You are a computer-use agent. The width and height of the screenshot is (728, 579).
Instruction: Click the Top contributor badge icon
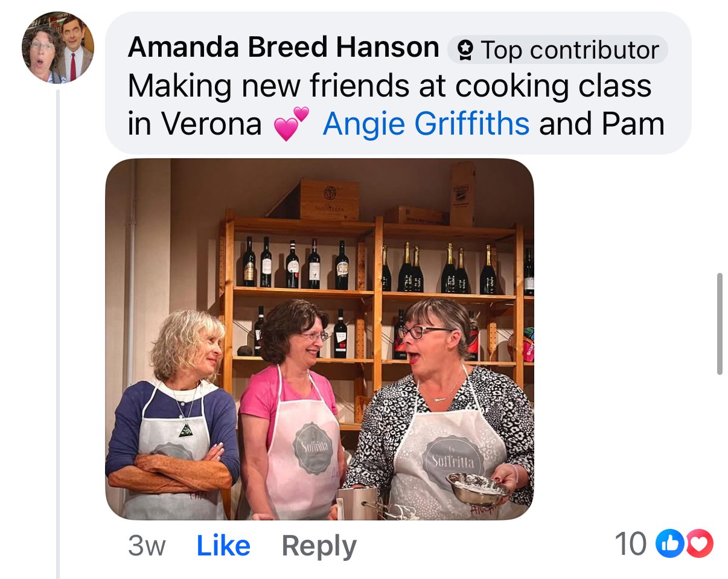[465, 50]
